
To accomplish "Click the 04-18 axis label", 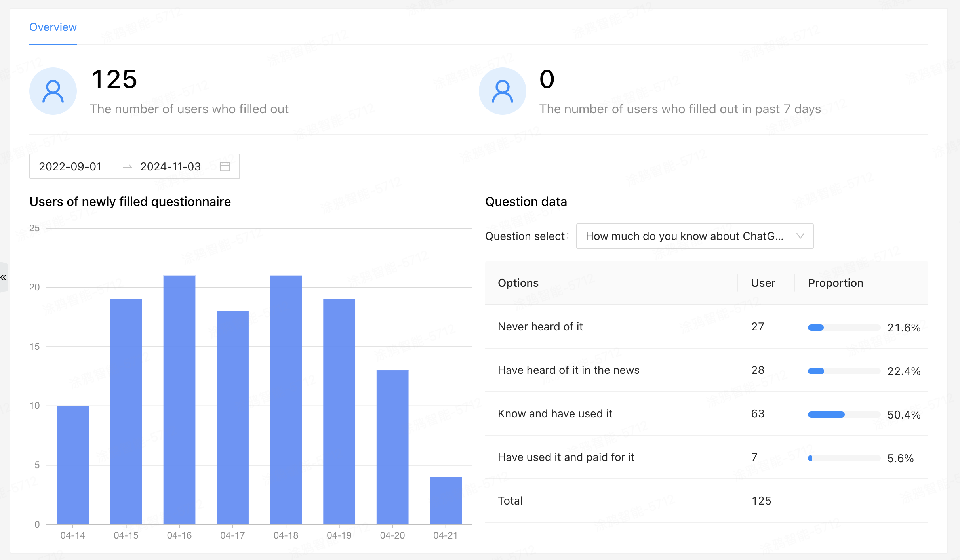I will pyautogui.click(x=286, y=535).
